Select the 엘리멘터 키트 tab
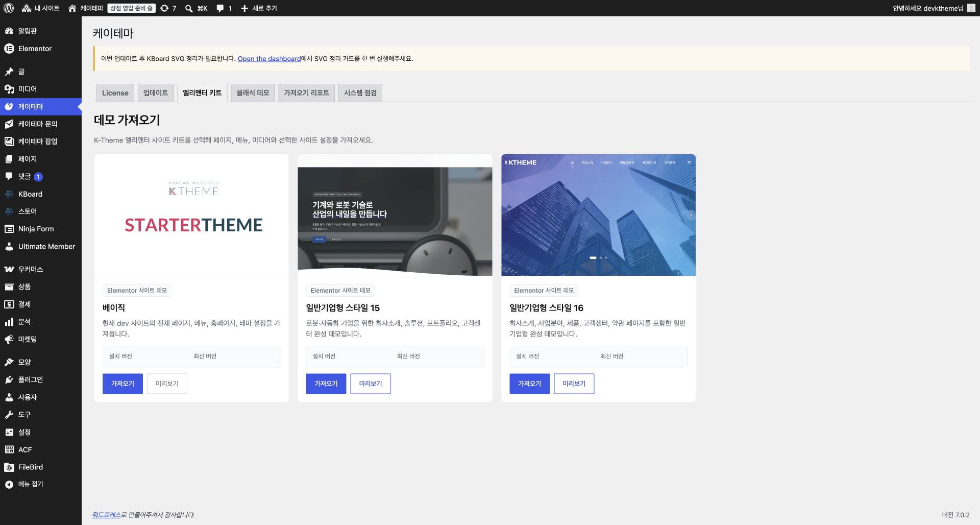980x525 pixels. (x=202, y=93)
